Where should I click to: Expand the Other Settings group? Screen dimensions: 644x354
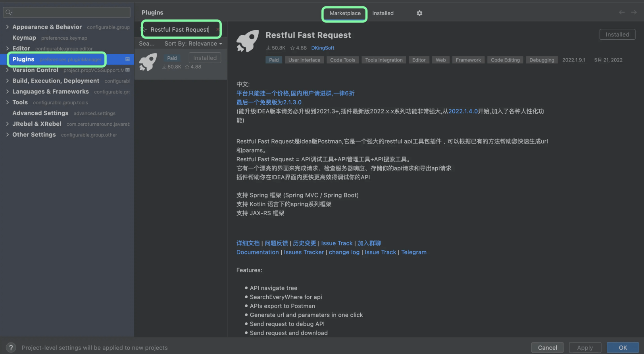[x=8, y=135]
